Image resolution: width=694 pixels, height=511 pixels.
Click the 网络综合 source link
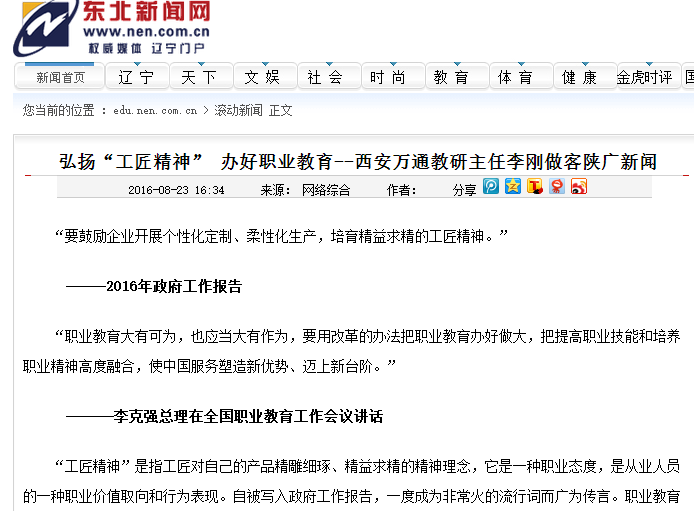click(x=326, y=189)
